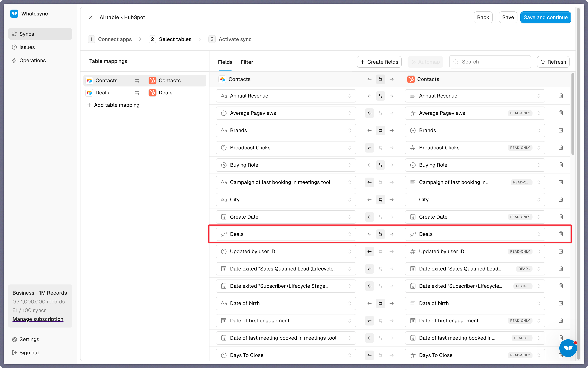Open the Airtable Days To Close field dropdown
Viewport: 588px width, 368px height.
(286, 355)
